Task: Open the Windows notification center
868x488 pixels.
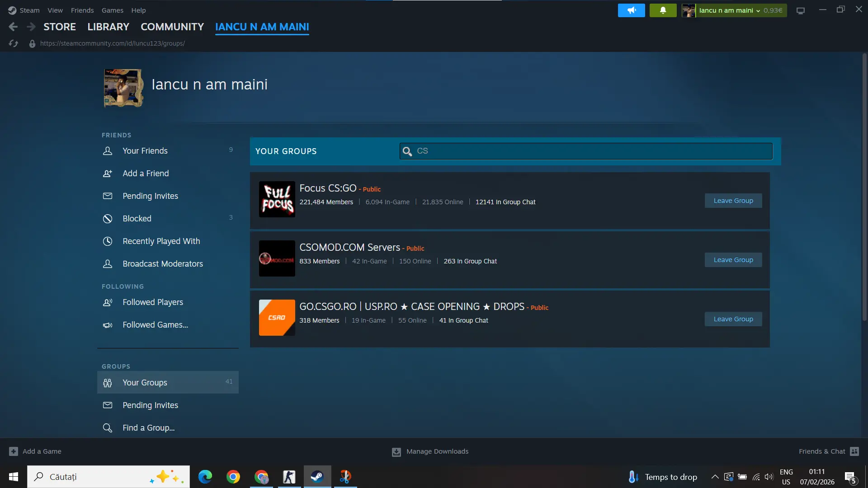Action: click(x=850, y=477)
